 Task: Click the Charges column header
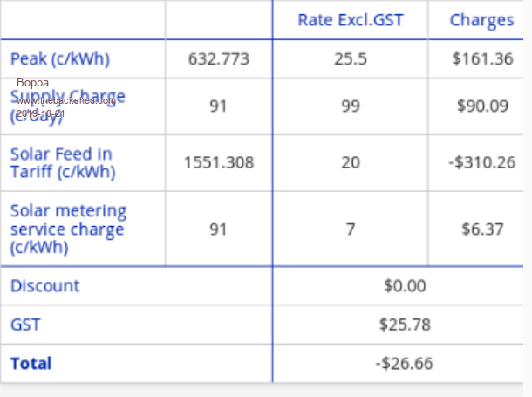click(x=481, y=20)
